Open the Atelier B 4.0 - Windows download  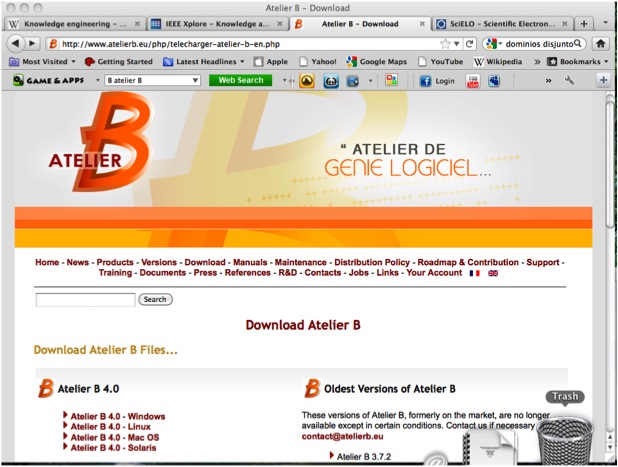click(x=118, y=417)
